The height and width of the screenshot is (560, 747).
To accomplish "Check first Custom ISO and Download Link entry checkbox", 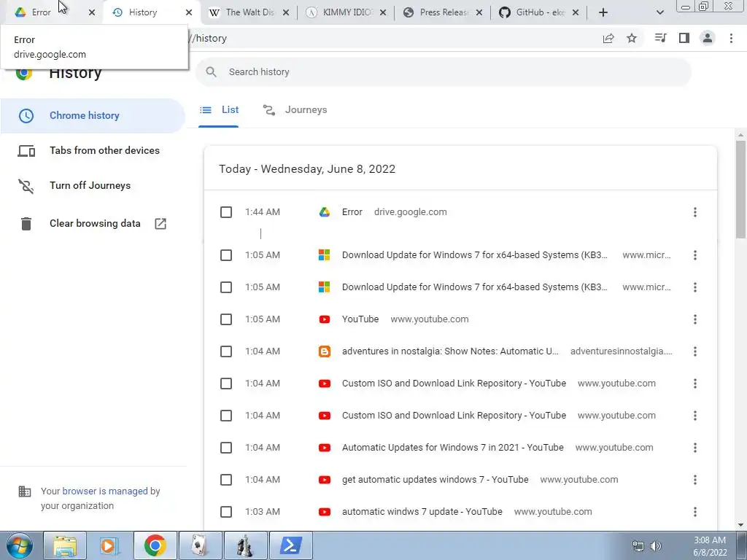I will coord(226,384).
